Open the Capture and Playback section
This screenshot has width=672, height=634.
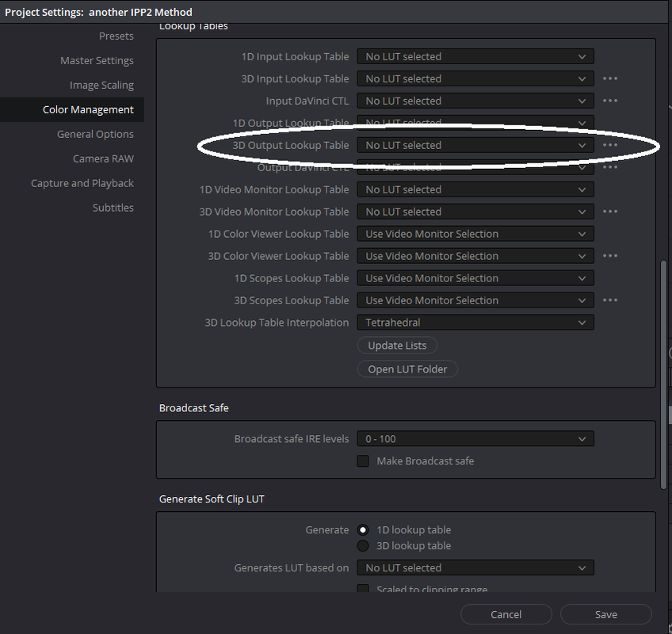pyautogui.click(x=82, y=183)
